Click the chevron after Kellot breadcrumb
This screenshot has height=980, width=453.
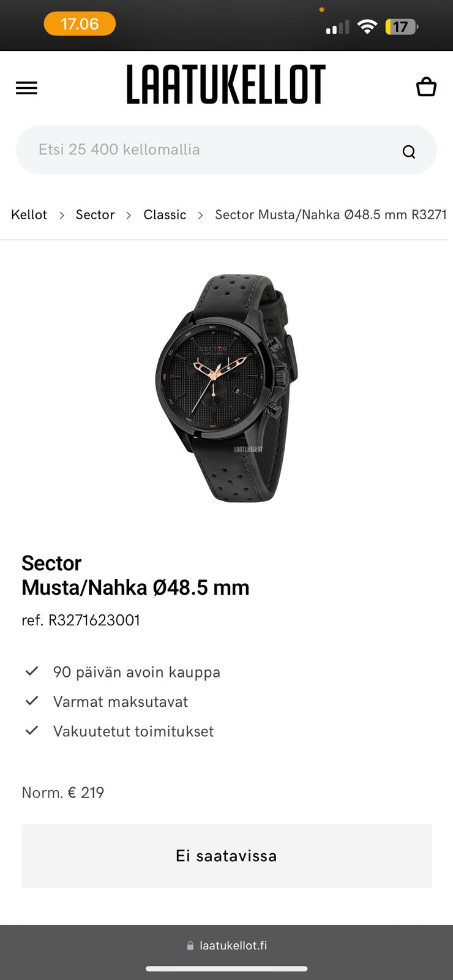point(62,216)
